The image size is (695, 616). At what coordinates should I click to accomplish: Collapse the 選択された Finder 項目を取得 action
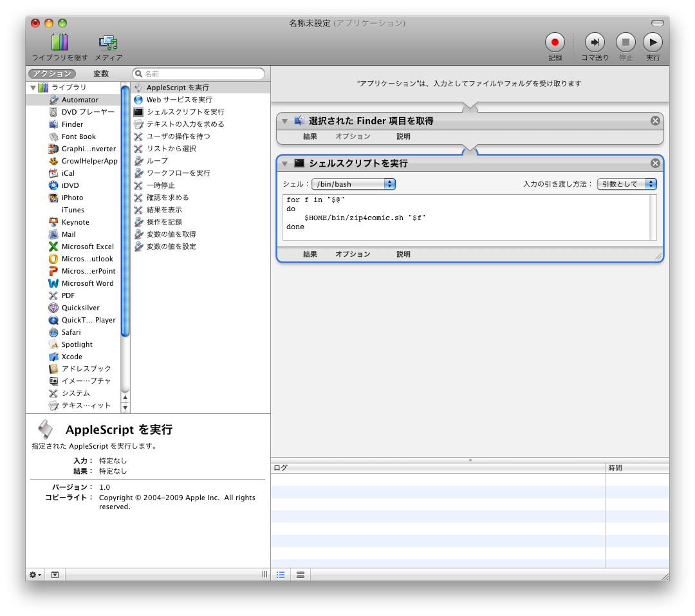pos(285,121)
